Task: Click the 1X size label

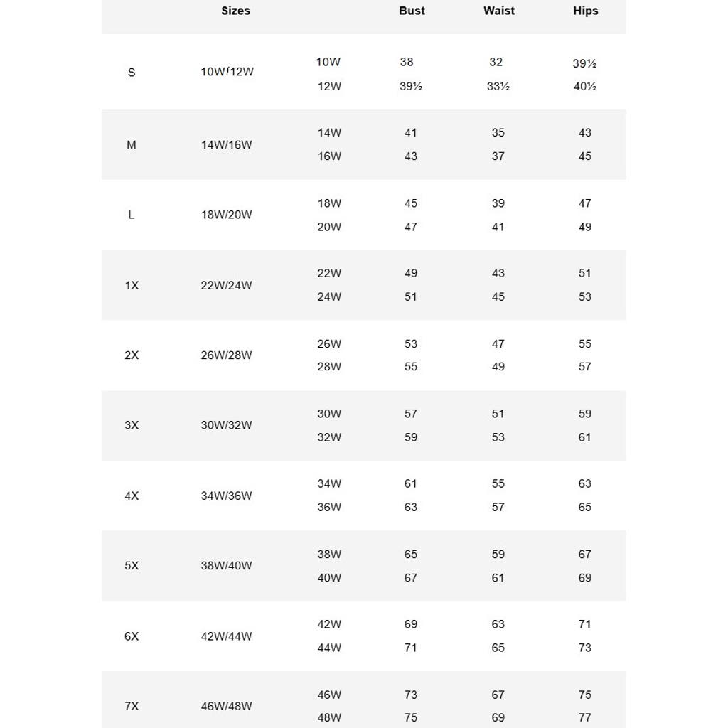Action: (x=132, y=285)
